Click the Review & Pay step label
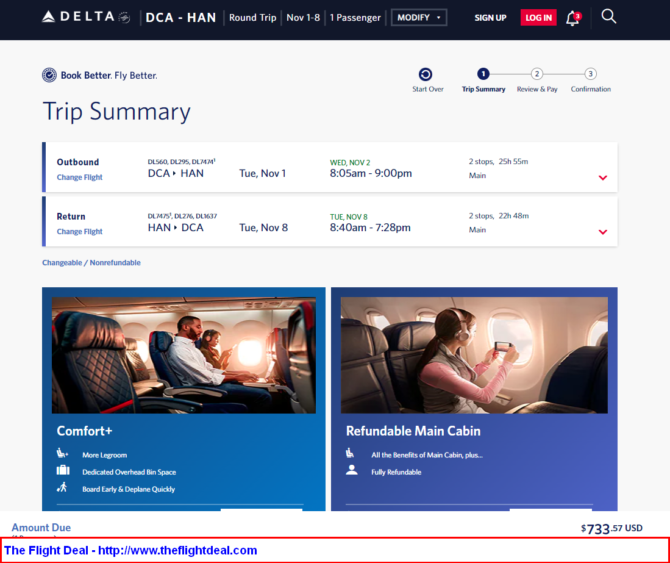 tap(537, 89)
